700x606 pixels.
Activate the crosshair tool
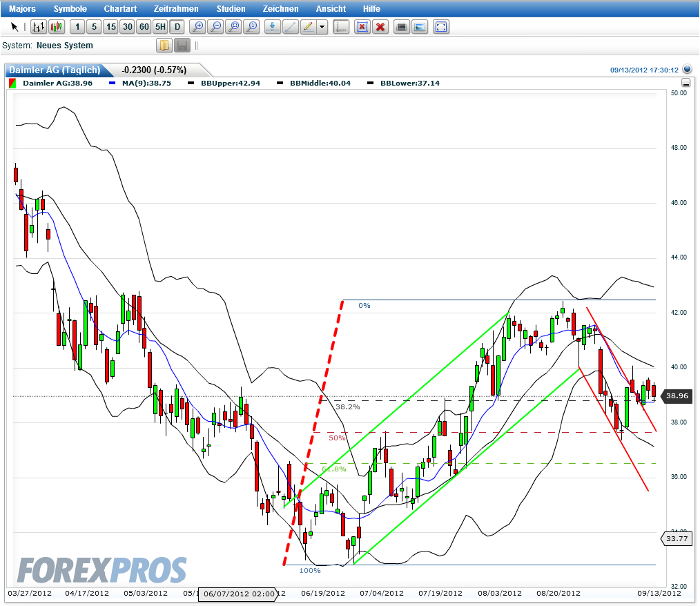340,26
